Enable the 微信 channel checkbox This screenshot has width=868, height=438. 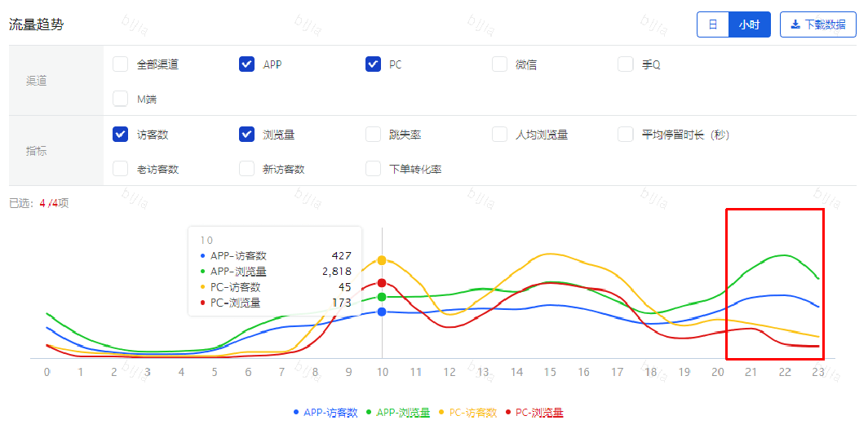tap(499, 64)
